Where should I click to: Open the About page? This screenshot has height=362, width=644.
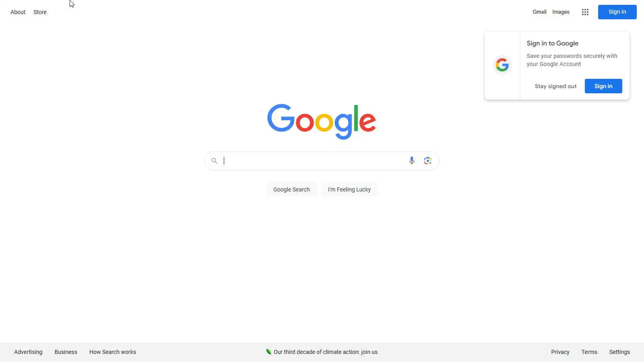18,12
